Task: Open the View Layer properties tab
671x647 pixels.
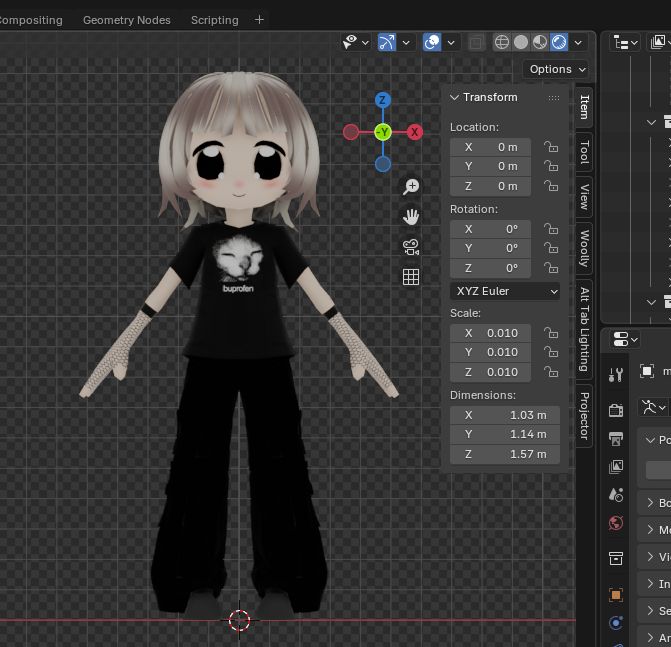Action: tap(616, 467)
